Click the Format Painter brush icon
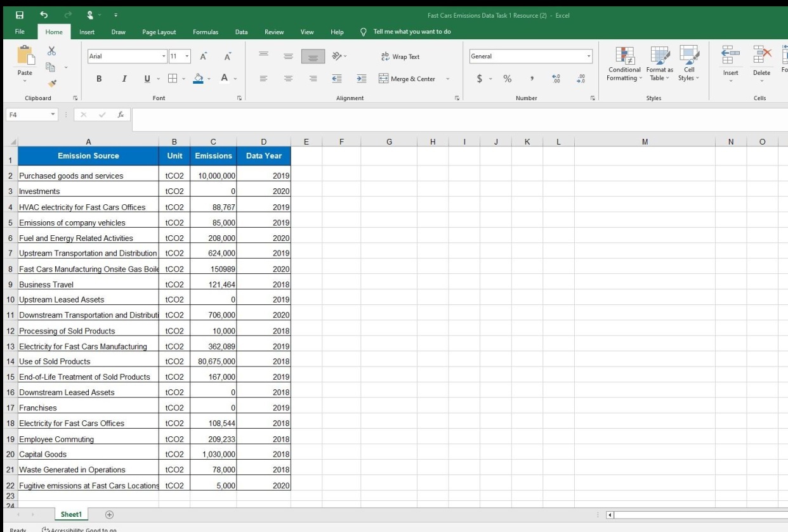Image resolution: width=788 pixels, height=532 pixels. click(52, 82)
